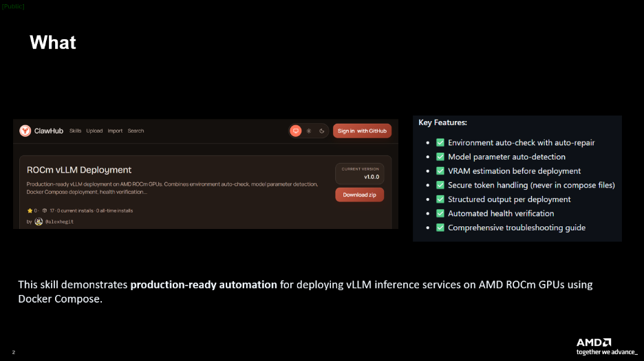Select the system theme monitor icon

296,131
